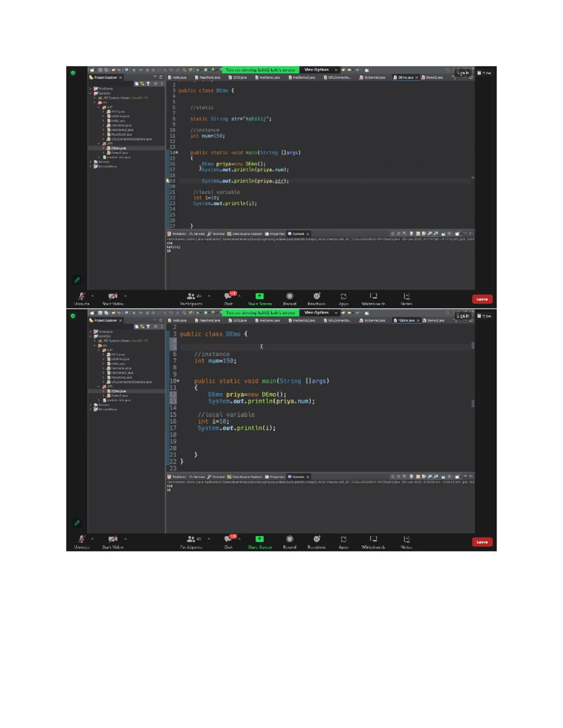Toggle Start Video in the upper Zoom window
Viewport: 563px width, 728px height.
pyautogui.click(x=113, y=296)
